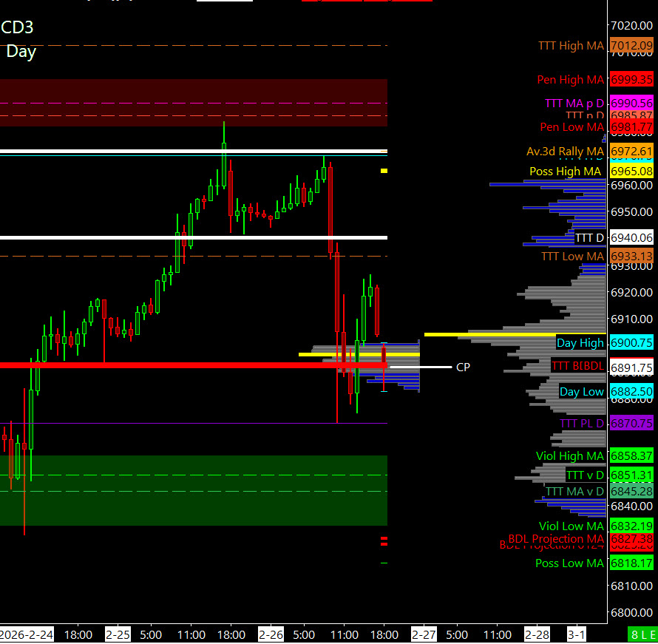Viewport: 658px width, 644px height.
Task: Select the TTT High MA 7012.09 price tag
Action: click(x=631, y=46)
